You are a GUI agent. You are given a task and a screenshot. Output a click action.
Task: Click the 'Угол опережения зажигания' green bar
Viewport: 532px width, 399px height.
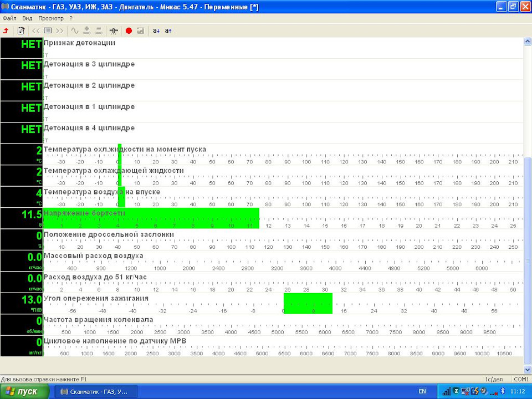308,303
